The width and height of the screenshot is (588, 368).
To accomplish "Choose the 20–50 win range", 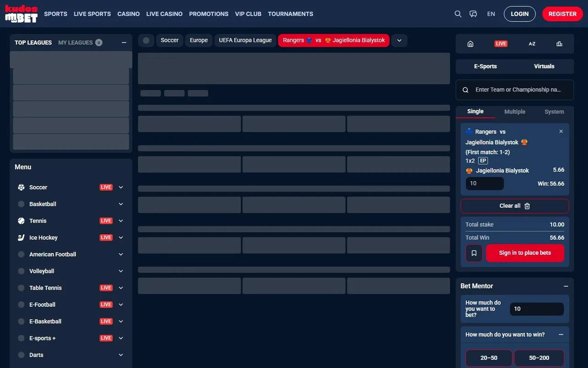I will click(489, 358).
